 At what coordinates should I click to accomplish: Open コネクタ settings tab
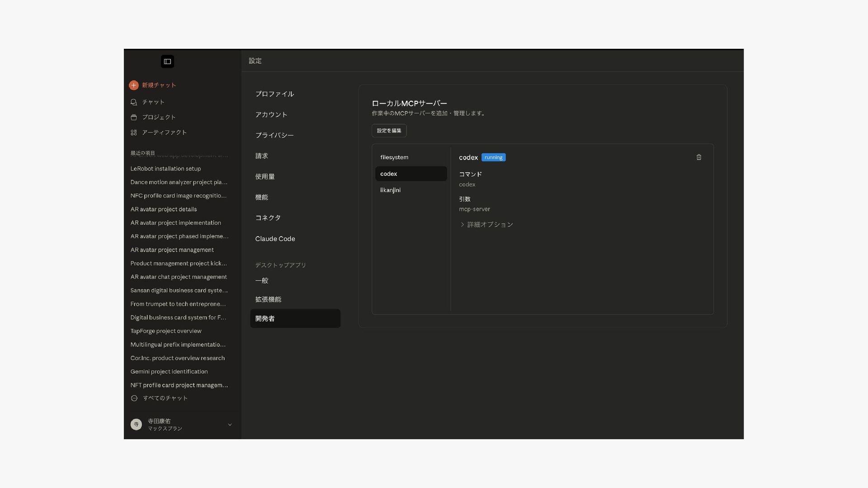[x=268, y=218]
